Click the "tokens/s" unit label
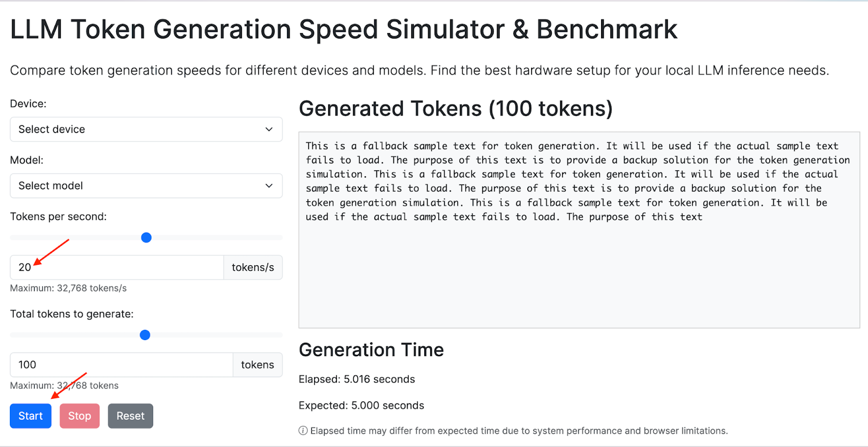The image size is (868, 447). (252, 267)
